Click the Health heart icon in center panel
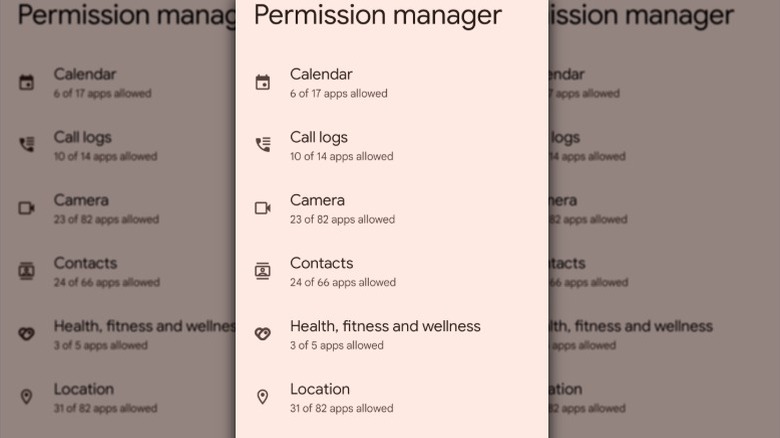 pyautogui.click(x=263, y=334)
